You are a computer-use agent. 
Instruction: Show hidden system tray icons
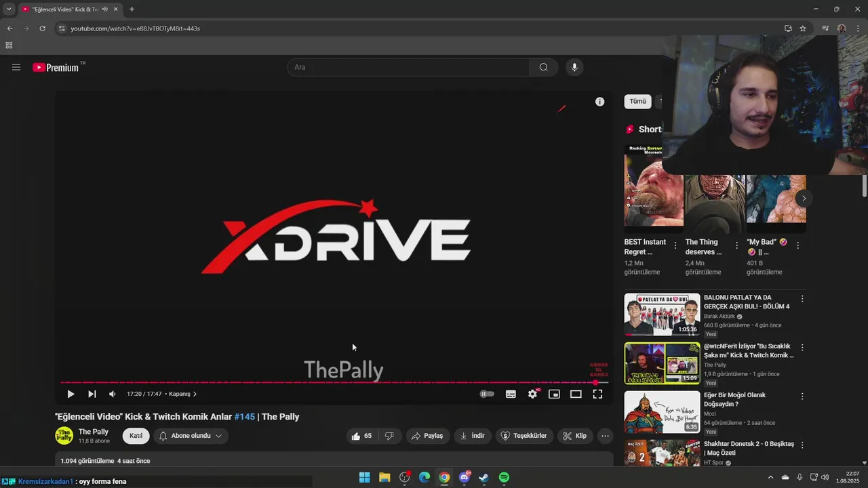(x=770, y=477)
